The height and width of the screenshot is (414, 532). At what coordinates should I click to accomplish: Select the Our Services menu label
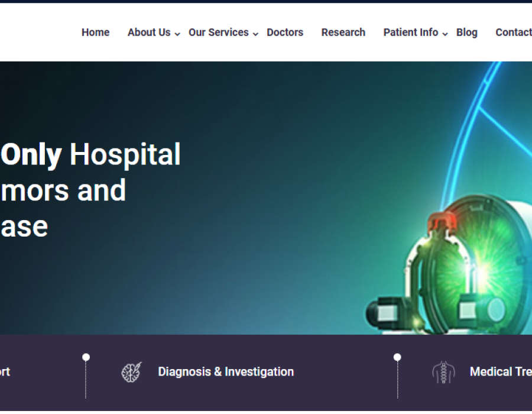218,33
